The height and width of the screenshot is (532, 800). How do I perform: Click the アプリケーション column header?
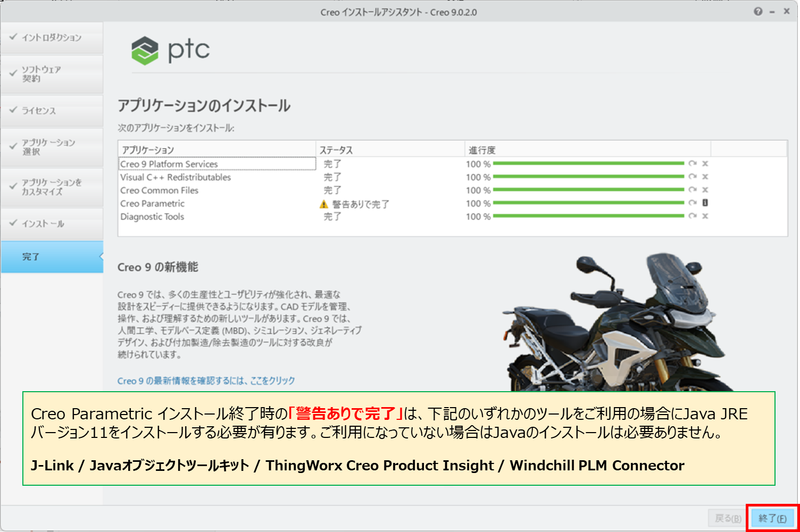point(216,150)
